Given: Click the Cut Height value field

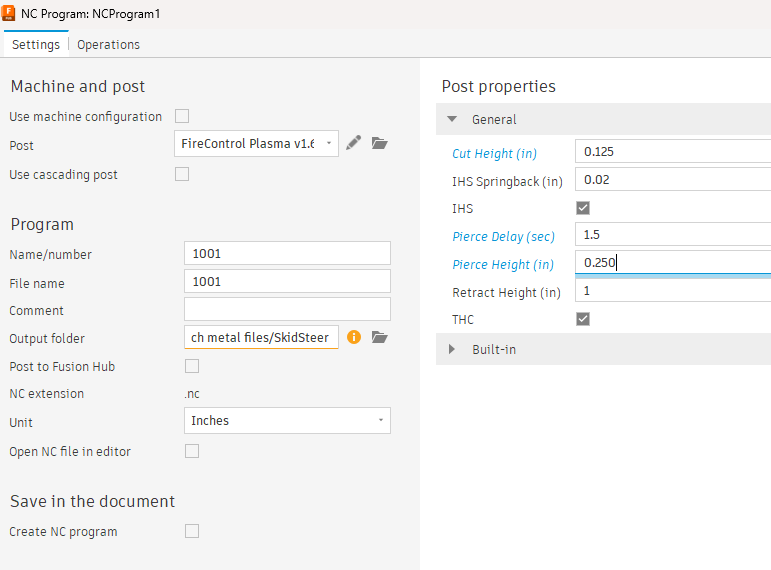Looking at the screenshot, I should click(673, 151).
